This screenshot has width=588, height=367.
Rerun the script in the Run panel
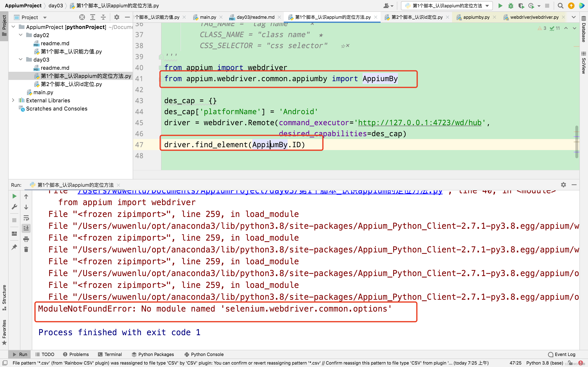14,196
